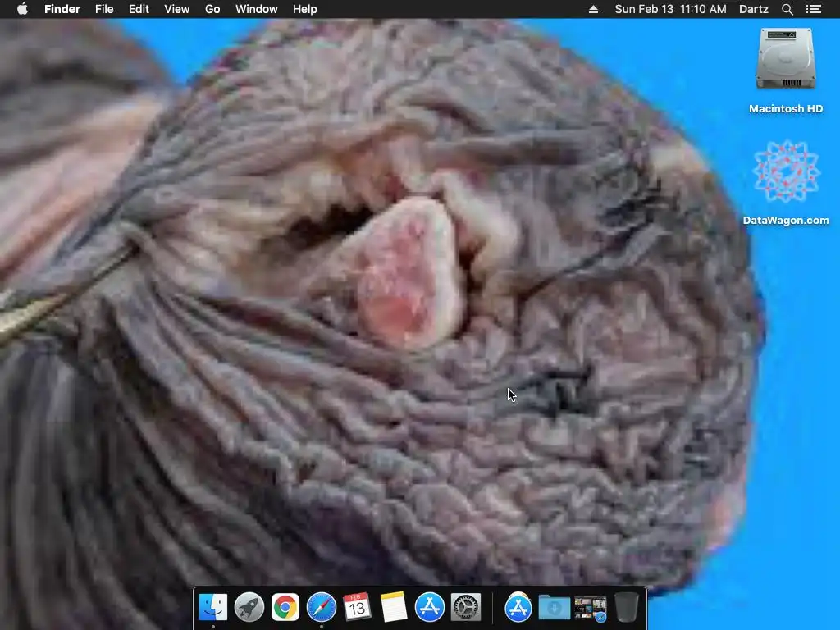Open the Edit menu
This screenshot has width=840, height=630.
click(x=139, y=9)
